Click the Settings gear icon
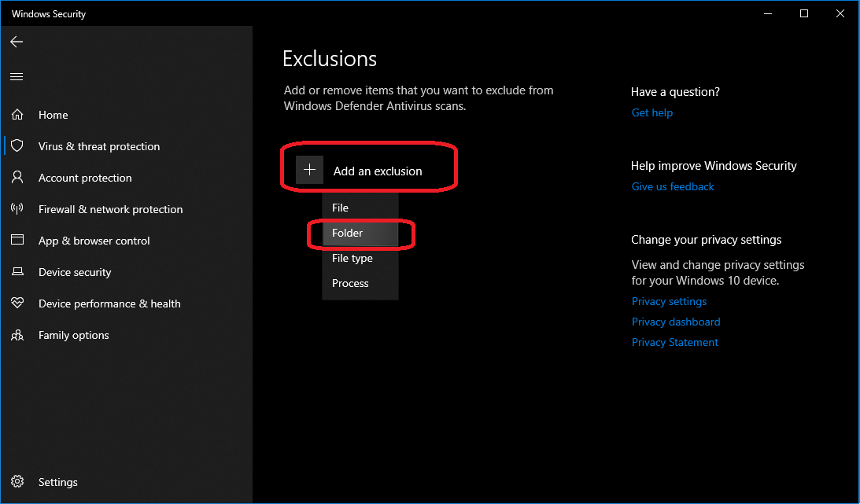Viewport: 860px width, 504px height. 17,481
